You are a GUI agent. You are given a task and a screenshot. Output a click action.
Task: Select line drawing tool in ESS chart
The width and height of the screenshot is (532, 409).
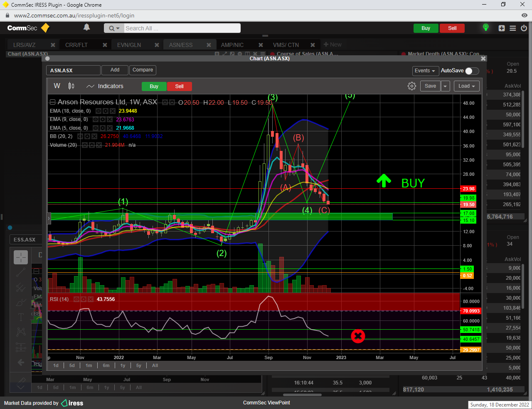[21, 273]
